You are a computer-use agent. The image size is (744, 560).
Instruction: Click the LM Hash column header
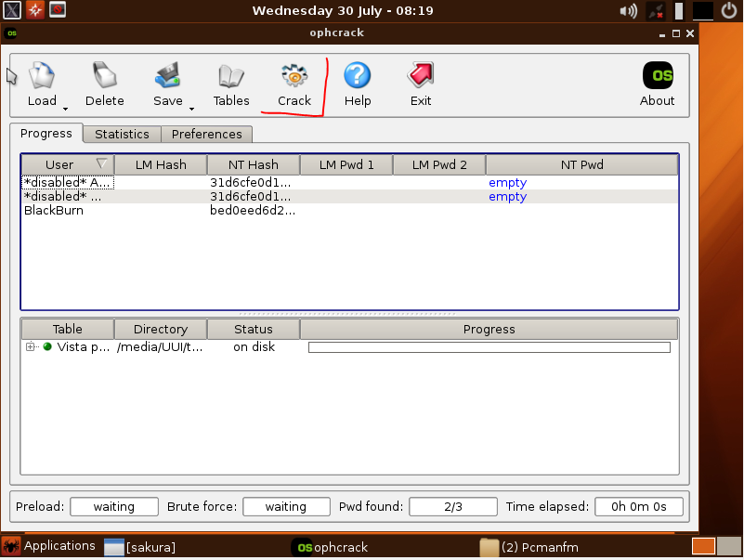pos(161,164)
